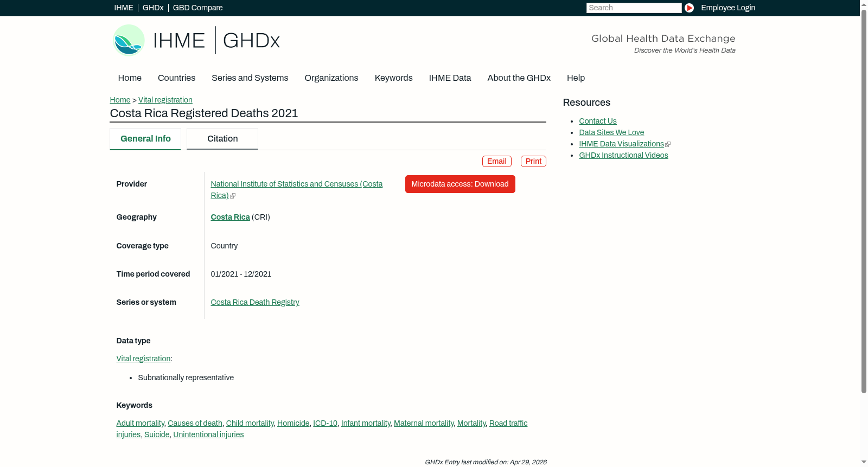The height and width of the screenshot is (467, 868).
Task: Open IHME Data Visualizations link
Action: click(x=621, y=144)
